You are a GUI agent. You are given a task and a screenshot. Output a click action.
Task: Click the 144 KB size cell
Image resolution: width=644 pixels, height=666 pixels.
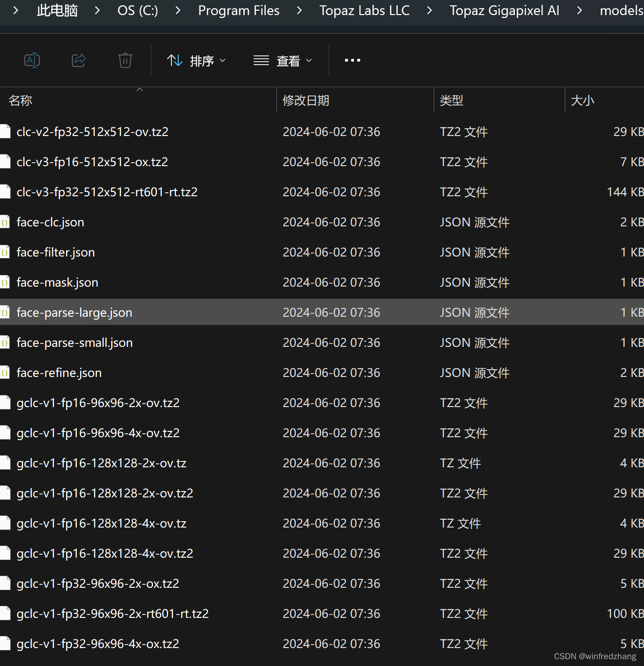625,192
